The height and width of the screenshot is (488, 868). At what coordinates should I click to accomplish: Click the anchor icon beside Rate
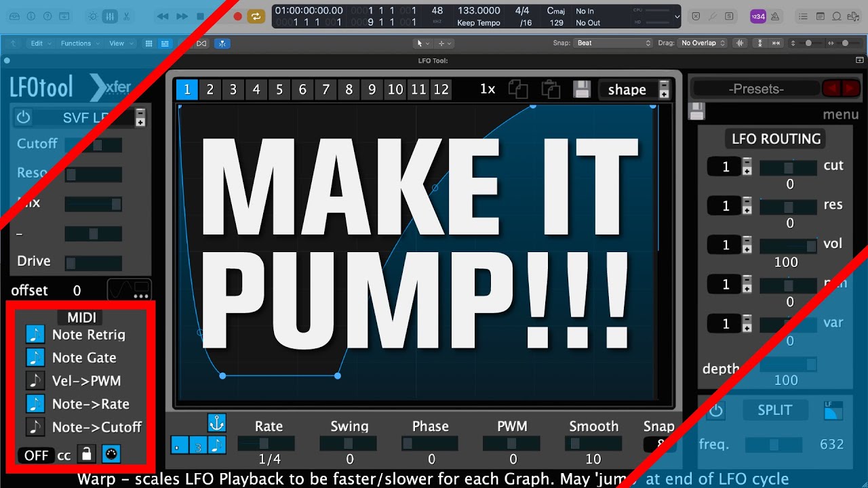point(216,423)
